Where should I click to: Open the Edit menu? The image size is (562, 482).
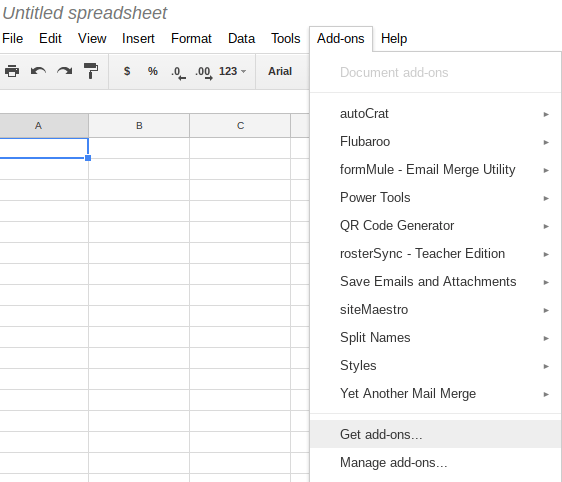click(x=51, y=38)
